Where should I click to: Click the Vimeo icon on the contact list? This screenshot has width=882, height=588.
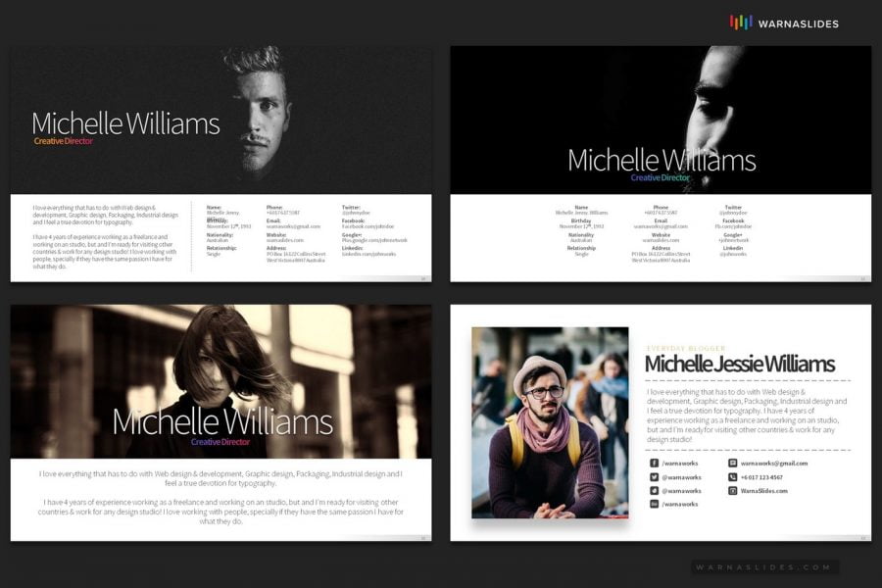click(x=654, y=491)
